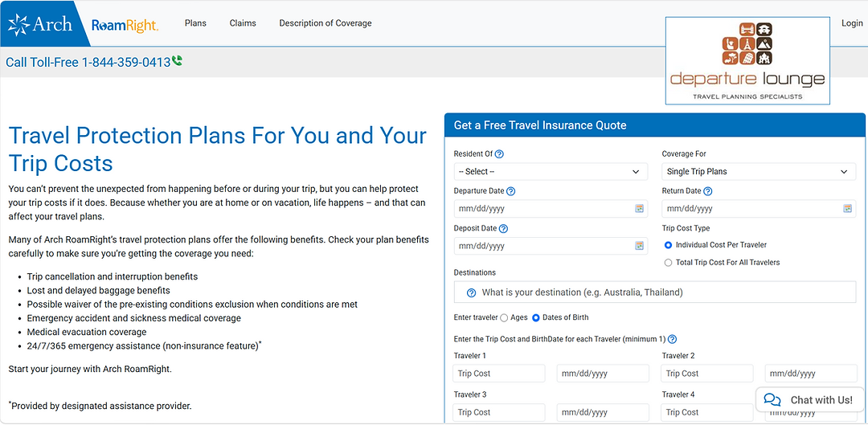Click 'Possible waiver of the pre-existing conditions' bullet
The height and width of the screenshot is (425, 868).
[192, 304]
